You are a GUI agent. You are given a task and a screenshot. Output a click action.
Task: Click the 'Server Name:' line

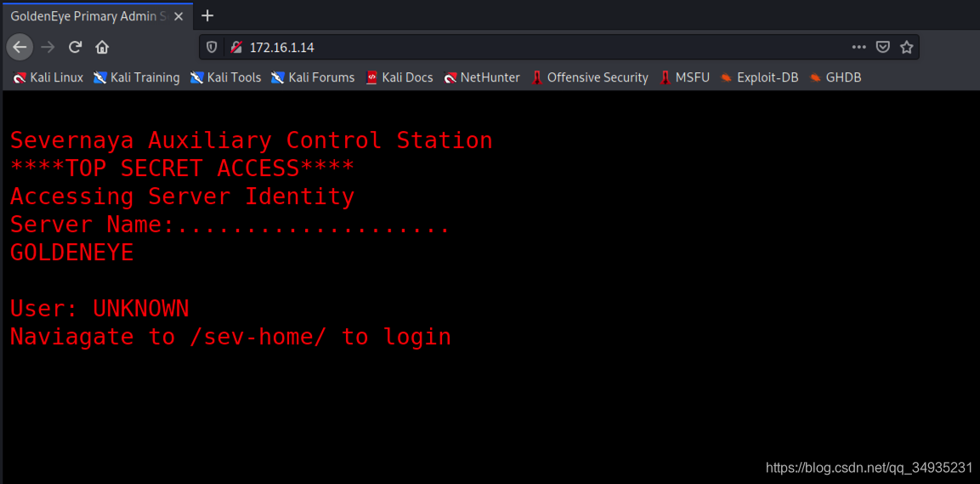tap(230, 225)
